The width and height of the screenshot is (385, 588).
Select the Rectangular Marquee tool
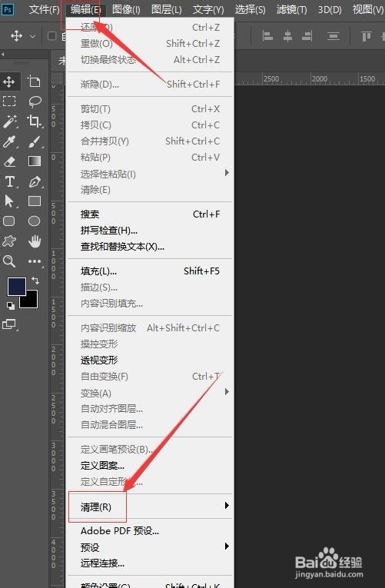(9, 101)
